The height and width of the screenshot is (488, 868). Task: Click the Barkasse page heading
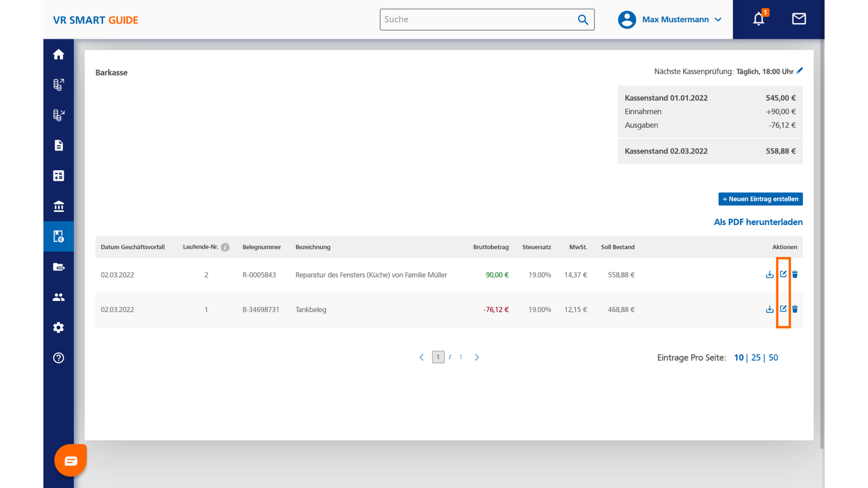coord(111,72)
